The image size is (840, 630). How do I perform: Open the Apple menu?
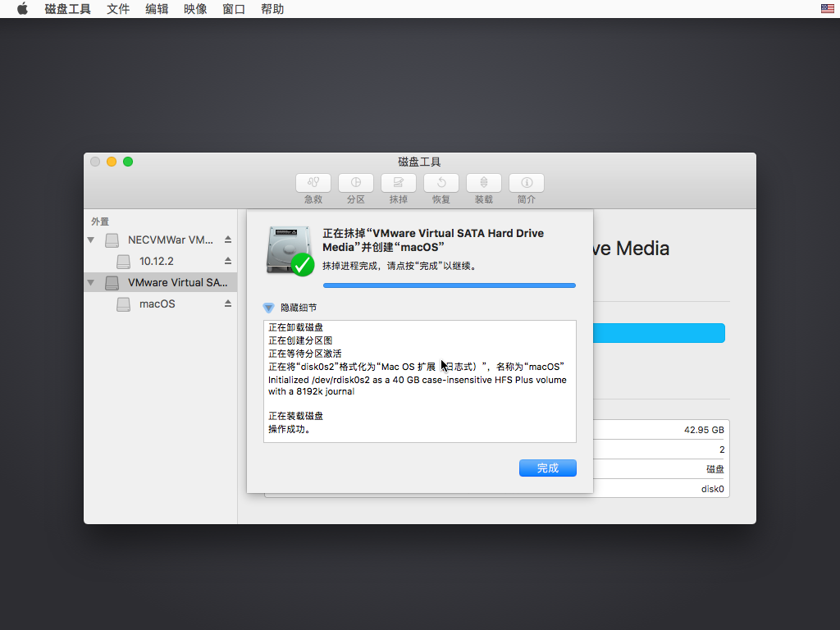tap(22, 9)
